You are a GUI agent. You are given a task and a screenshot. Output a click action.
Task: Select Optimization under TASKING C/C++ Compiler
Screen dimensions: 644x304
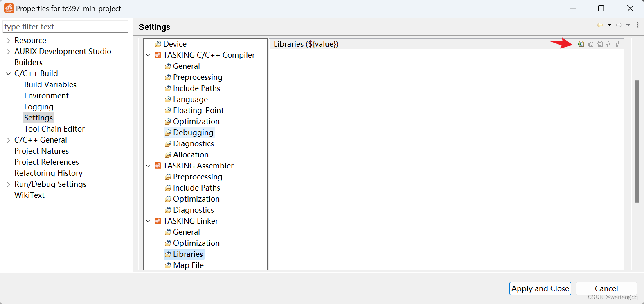click(x=196, y=121)
